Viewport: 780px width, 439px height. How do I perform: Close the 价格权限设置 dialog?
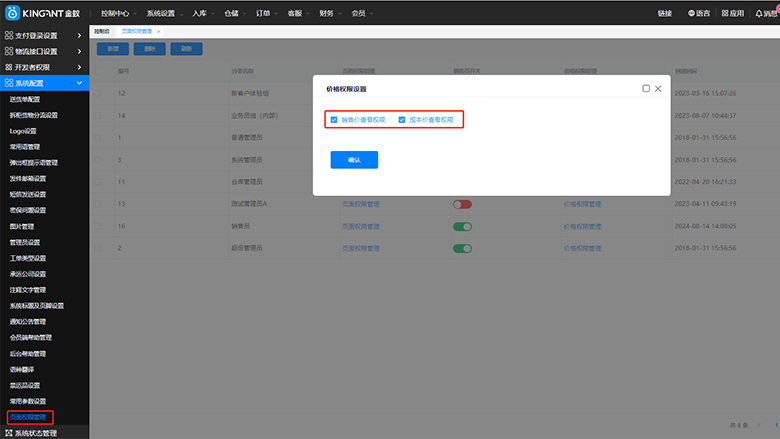658,88
